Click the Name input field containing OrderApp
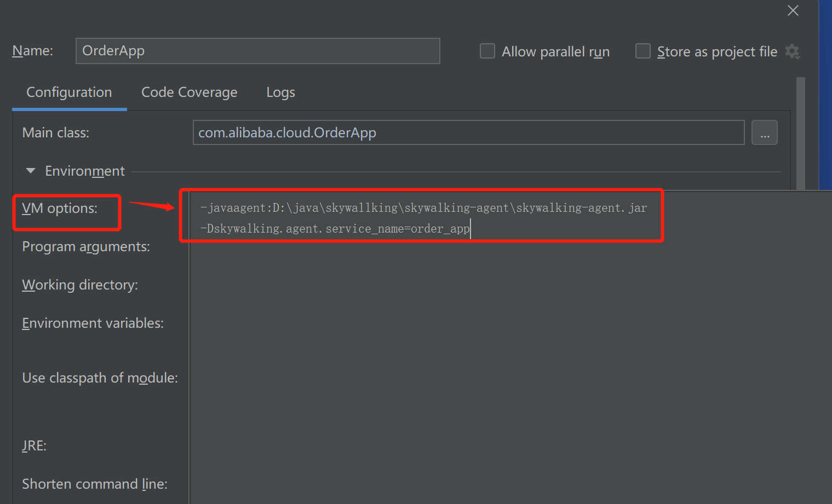 click(x=257, y=51)
